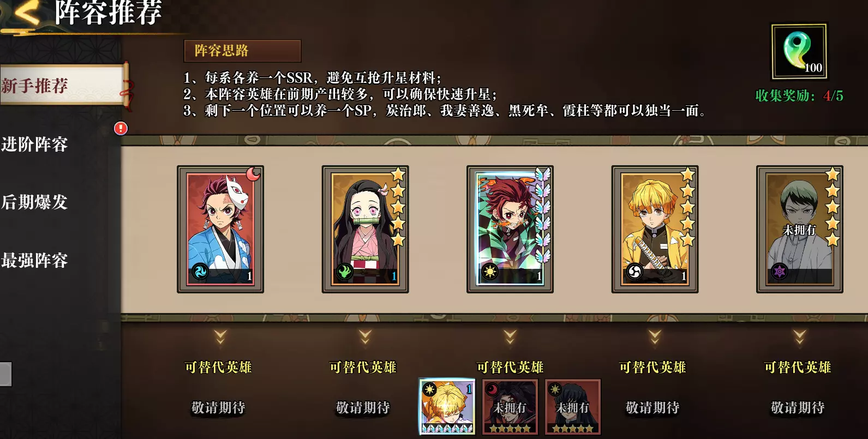Click the sun element icon on SP Tanjiro card

489,272
